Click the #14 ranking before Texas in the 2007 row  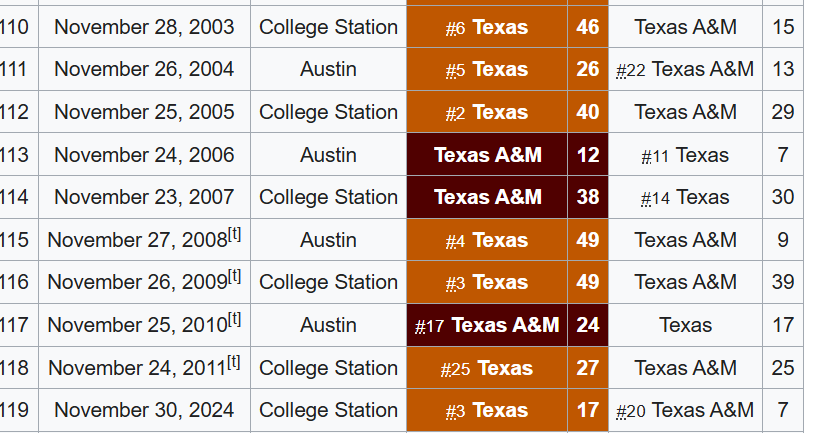coord(655,198)
